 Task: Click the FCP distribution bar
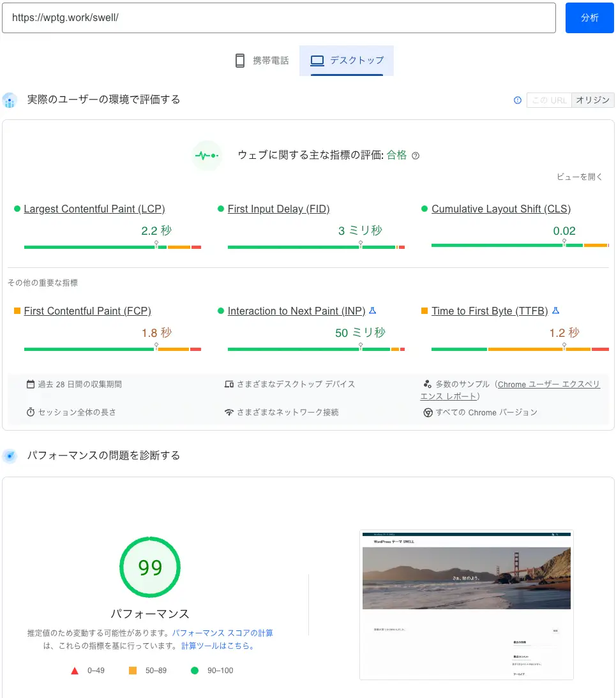(x=113, y=350)
